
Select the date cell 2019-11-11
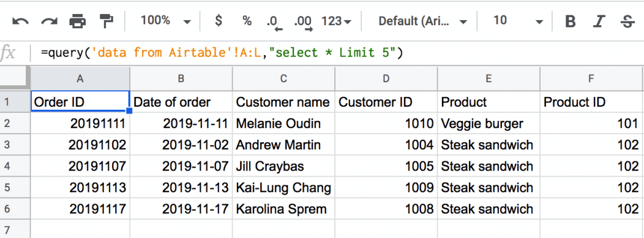coord(181,123)
